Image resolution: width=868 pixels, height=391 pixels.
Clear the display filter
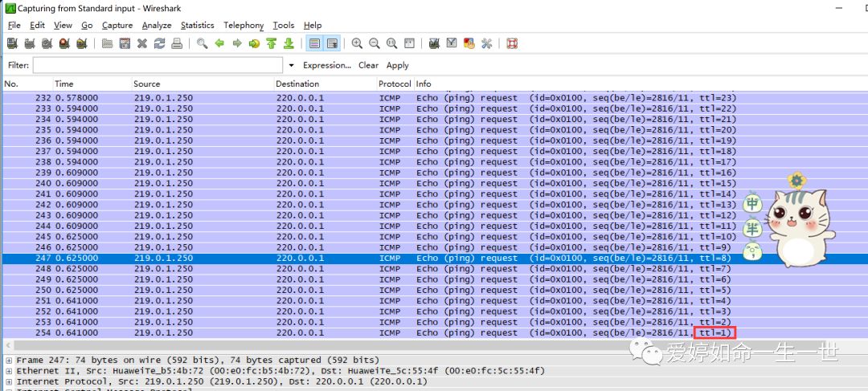pos(368,65)
